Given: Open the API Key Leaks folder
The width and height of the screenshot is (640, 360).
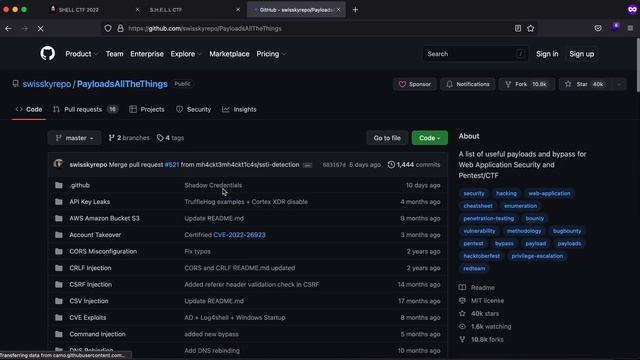Looking at the screenshot, I should 89,202.
